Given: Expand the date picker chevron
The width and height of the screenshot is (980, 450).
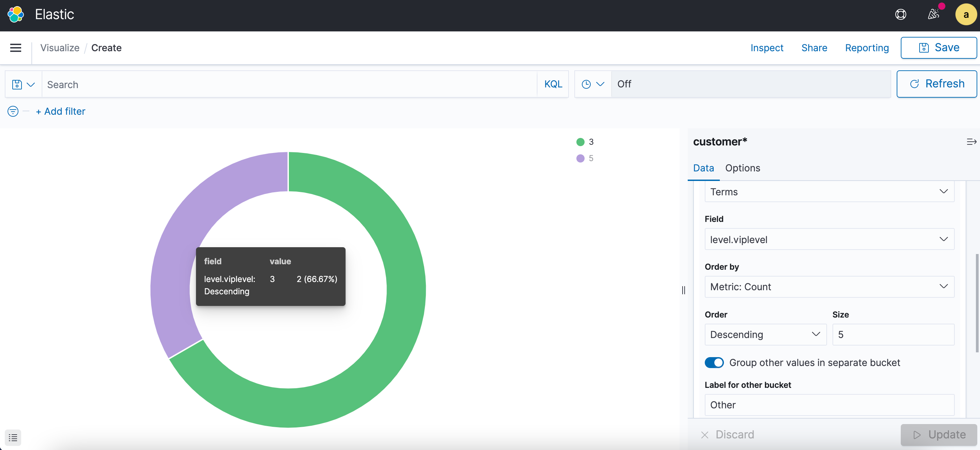Looking at the screenshot, I should tap(600, 84).
